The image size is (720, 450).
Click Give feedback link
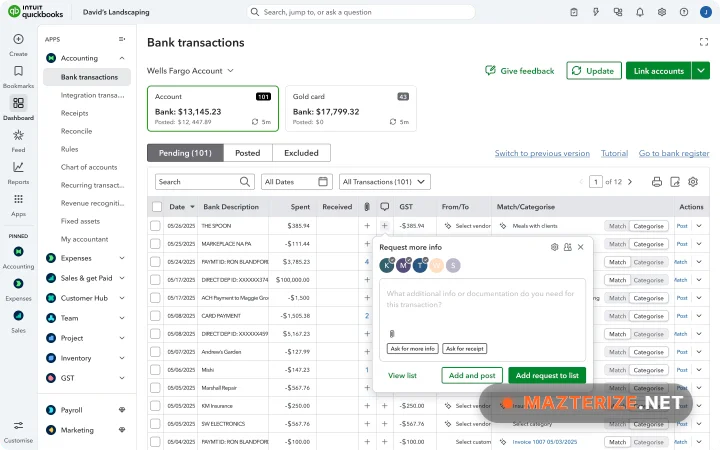coord(519,71)
